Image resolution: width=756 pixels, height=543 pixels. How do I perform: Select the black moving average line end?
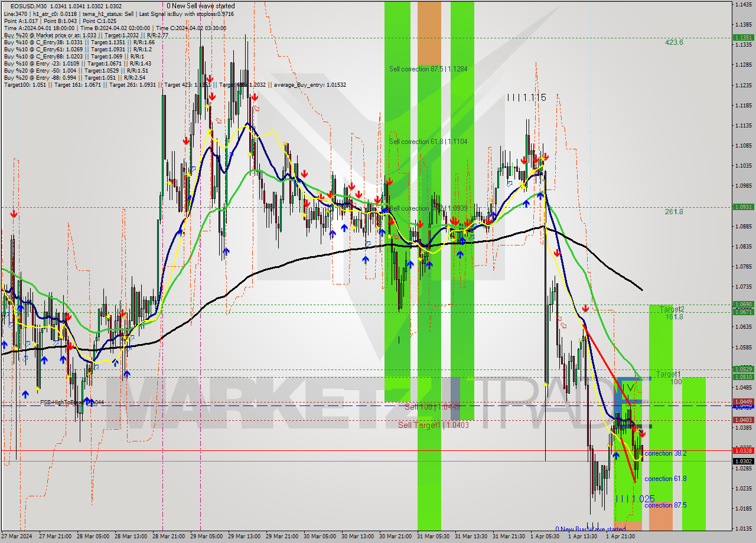(x=641, y=289)
